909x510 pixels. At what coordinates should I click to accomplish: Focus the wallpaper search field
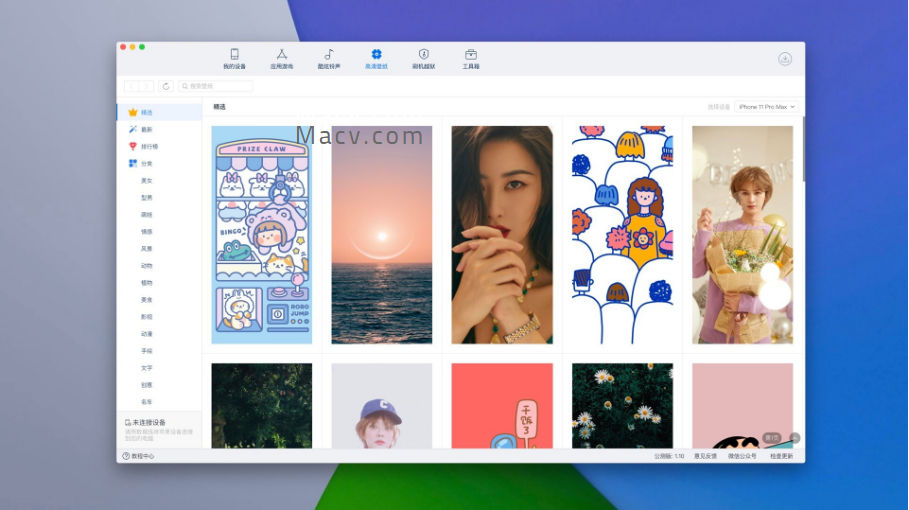(216, 86)
